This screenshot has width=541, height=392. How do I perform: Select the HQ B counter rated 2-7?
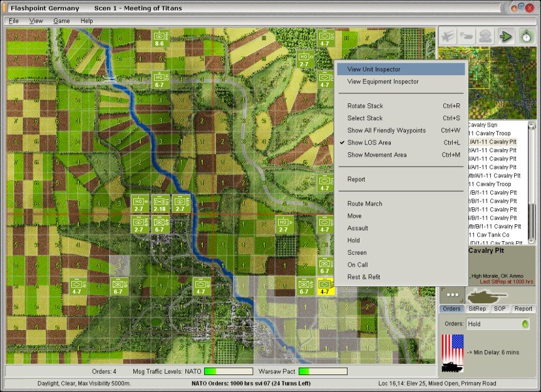pos(140,204)
